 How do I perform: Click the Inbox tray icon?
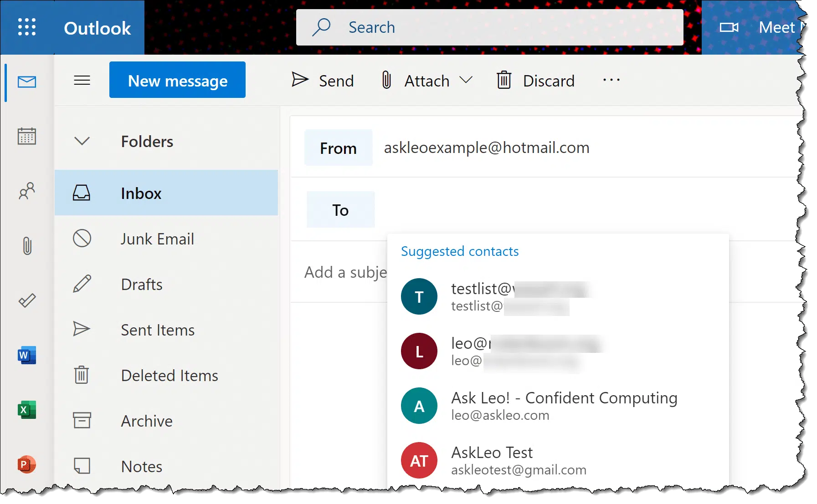click(82, 193)
